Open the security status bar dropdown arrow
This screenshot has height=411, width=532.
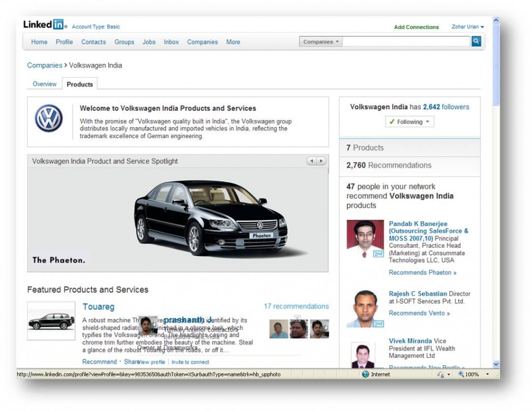(449, 374)
